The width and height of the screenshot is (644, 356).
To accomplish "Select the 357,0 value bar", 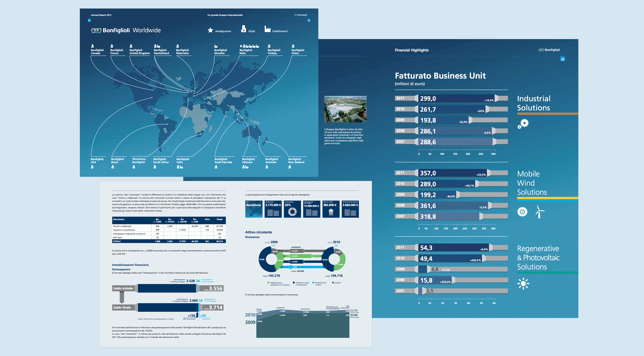I will (x=453, y=173).
